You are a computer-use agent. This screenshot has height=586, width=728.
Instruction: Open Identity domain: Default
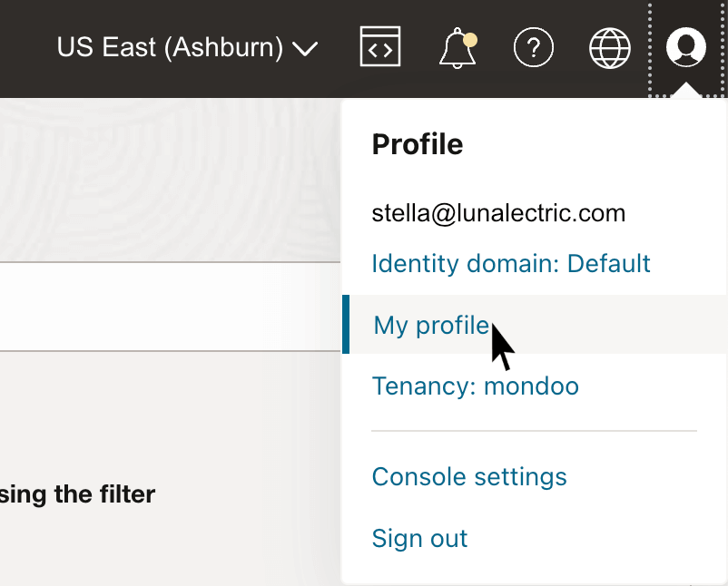(510, 263)
